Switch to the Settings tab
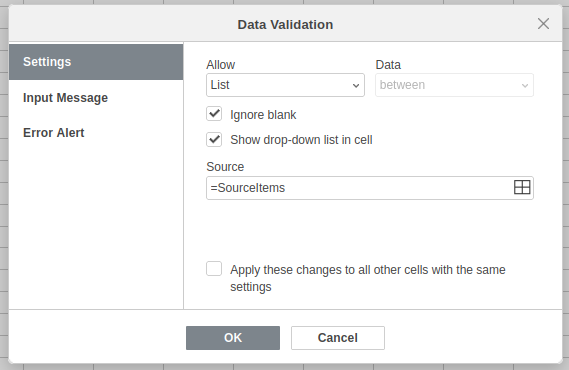 (x=96, y=62)
